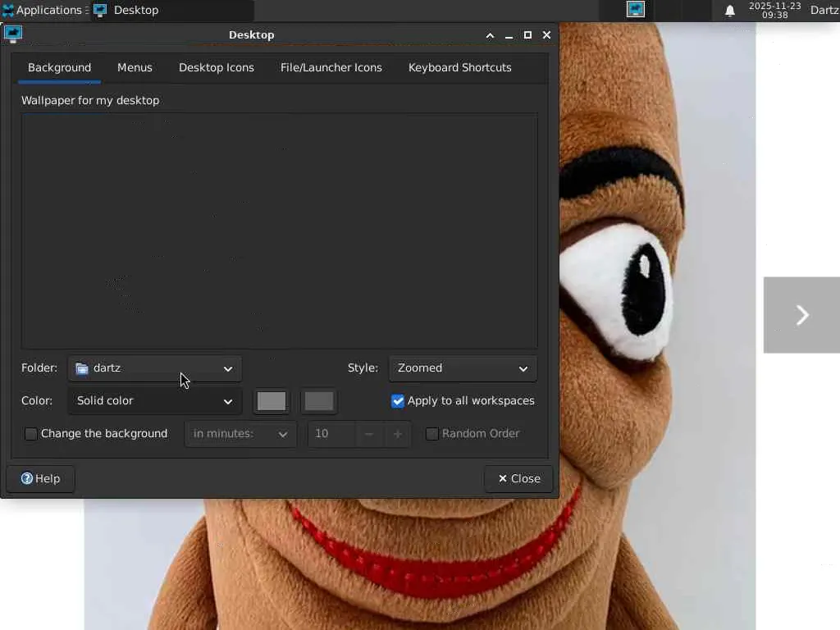
Task: Click the Close button at dialog bottom
Action: click(x=518, y=479)
